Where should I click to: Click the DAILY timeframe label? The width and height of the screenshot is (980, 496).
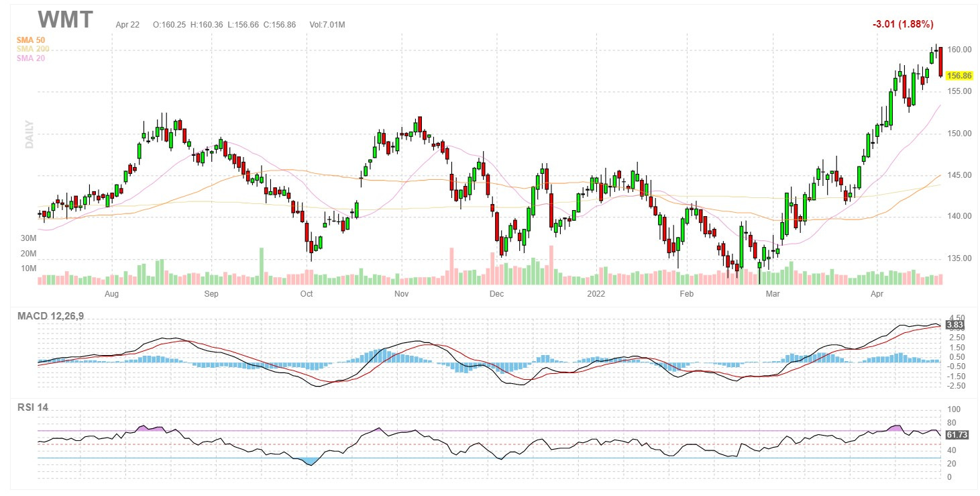[x=30, y=134]
